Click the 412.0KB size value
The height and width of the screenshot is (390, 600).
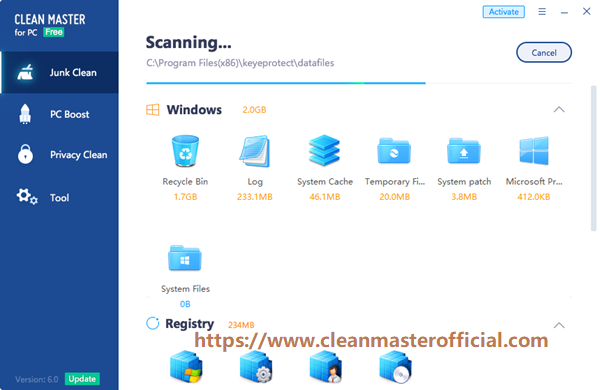click(x=534, y=197)
